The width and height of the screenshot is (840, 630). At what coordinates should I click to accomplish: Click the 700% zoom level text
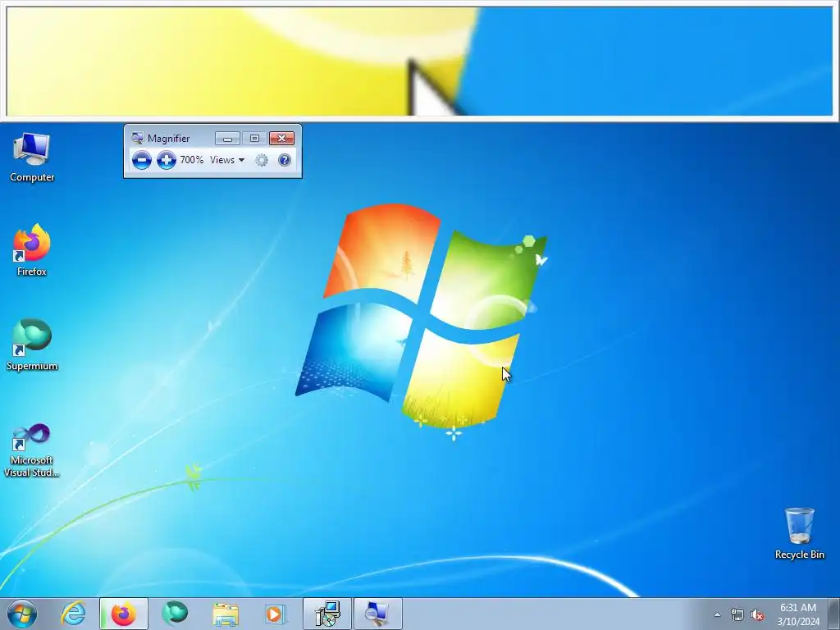191,160
